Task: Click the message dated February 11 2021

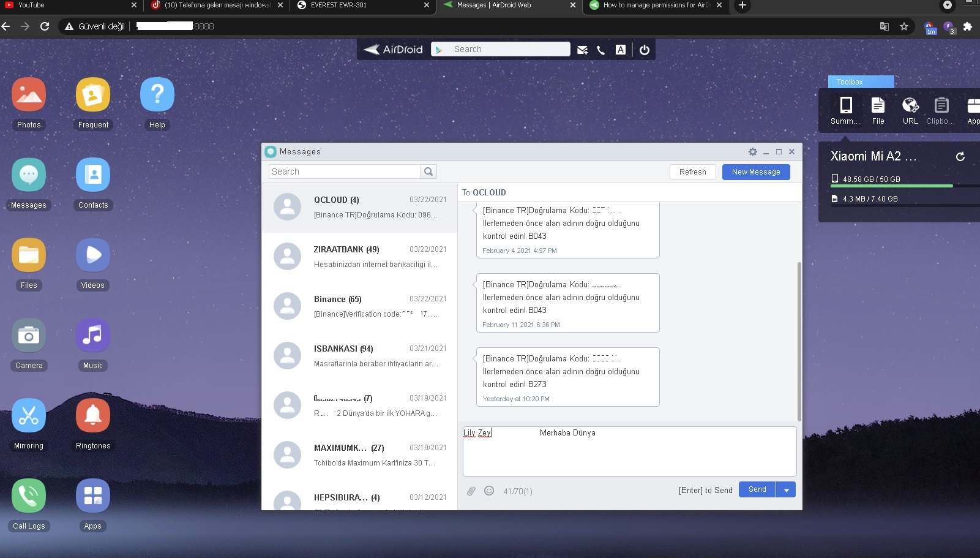Action: [567, 303]
